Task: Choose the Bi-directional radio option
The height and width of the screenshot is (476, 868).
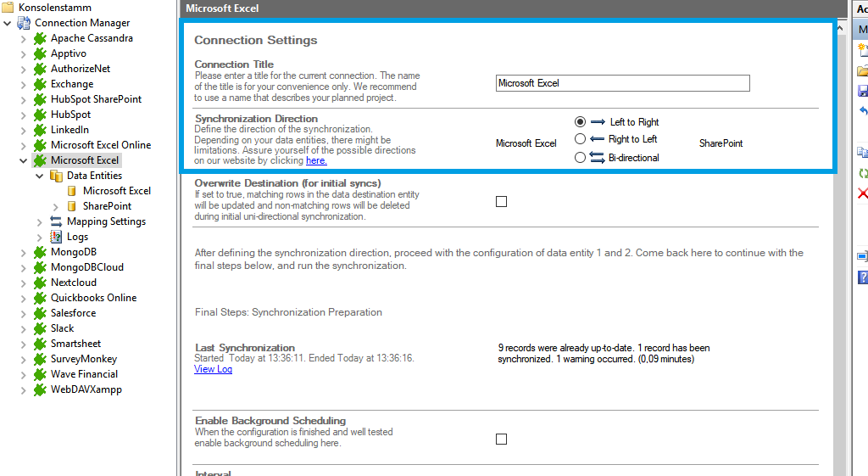Action: (x=580, y=157)
